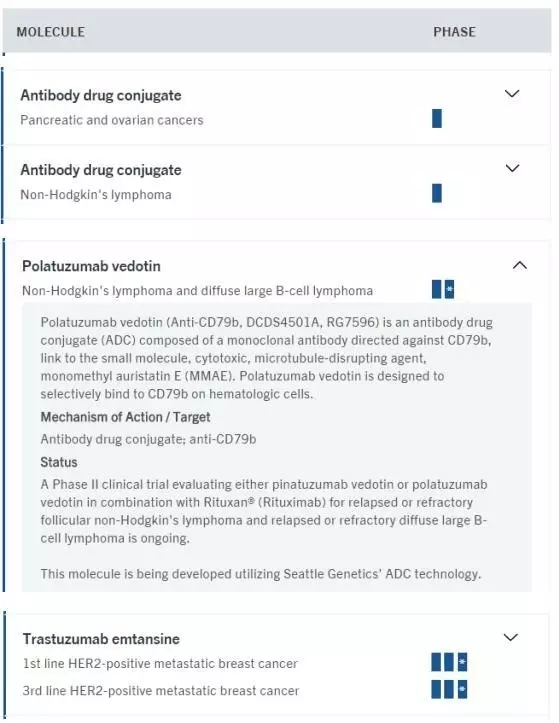559x723 pixels.
Task: Select the Trastuzumab emtansine title
Action: click(x=101, y=639)
